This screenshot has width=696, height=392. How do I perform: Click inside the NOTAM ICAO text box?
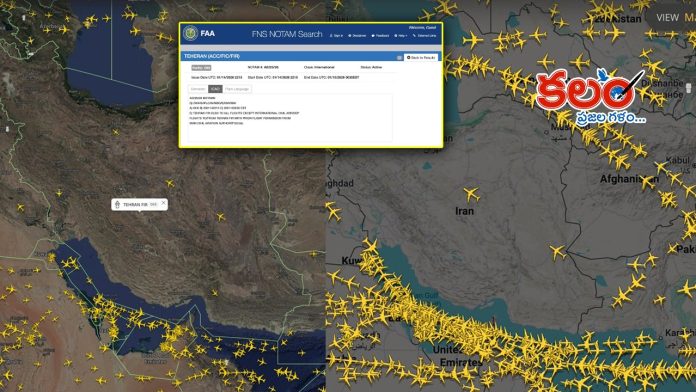290,117
